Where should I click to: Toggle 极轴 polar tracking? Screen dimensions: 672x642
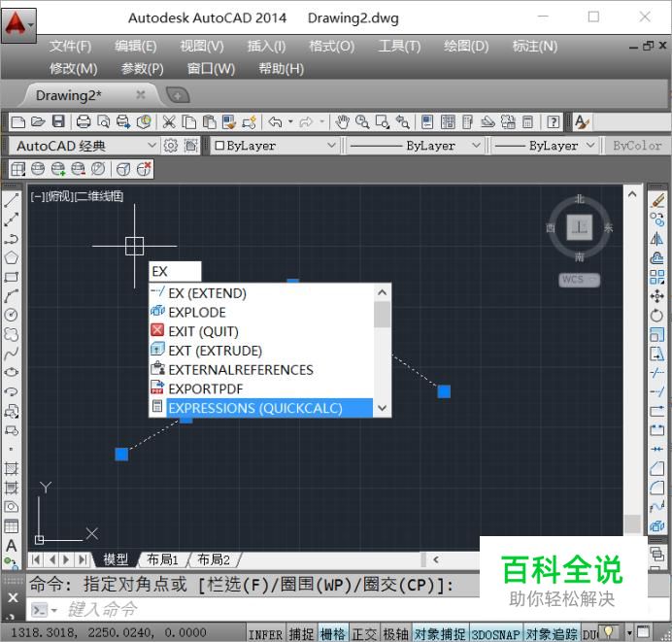[x=395, y=634]
